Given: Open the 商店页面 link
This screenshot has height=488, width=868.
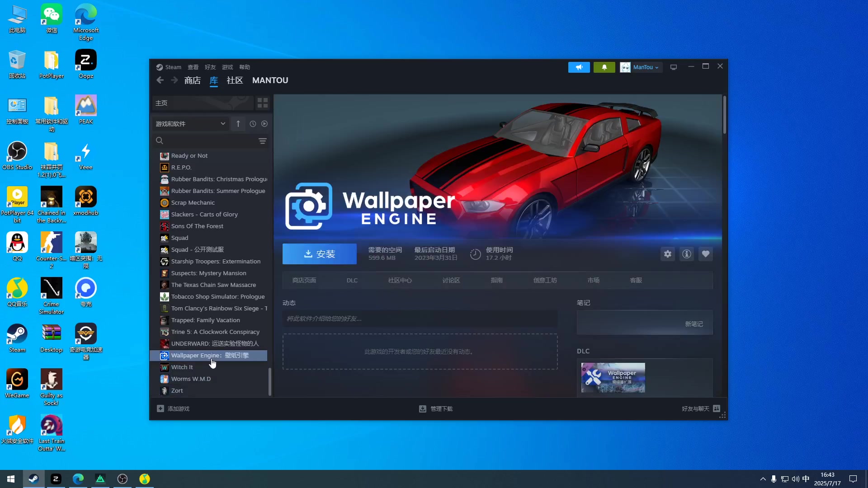Looking at the screenshot, I should click(304, 281).
